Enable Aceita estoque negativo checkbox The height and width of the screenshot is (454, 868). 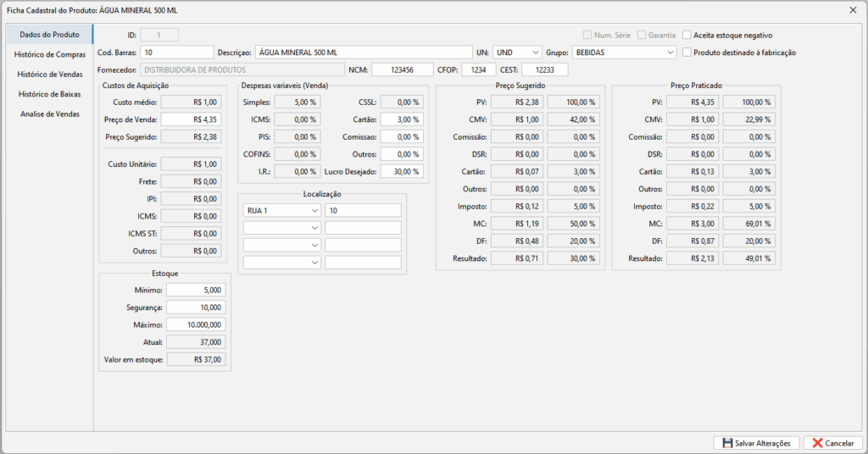[x=687, y=36]
